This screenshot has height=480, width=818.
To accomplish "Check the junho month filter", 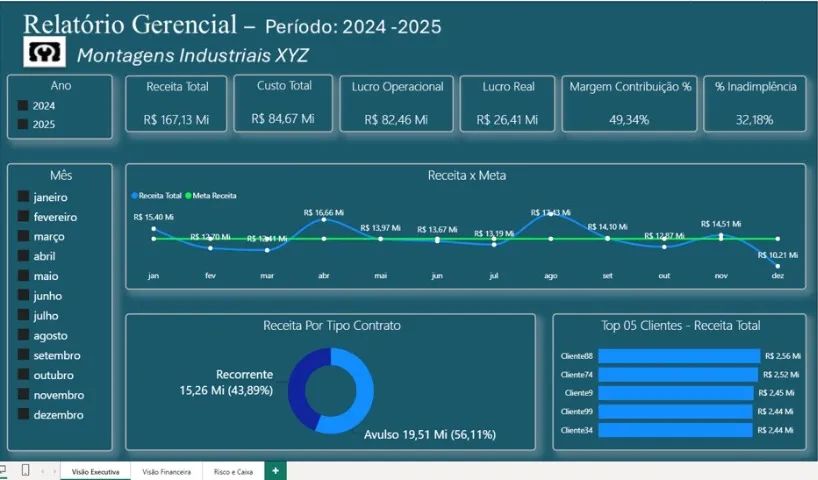I will [x=23, y=295].
